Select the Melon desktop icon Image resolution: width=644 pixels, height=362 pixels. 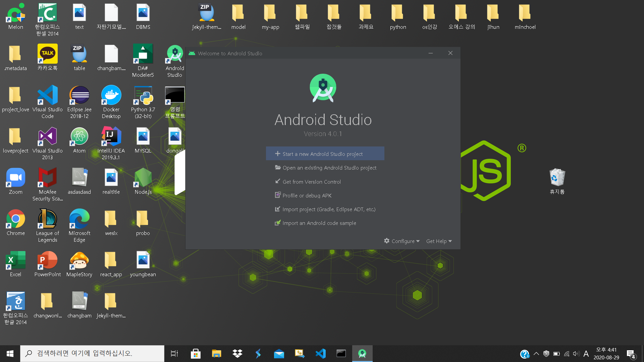coord(16,16)
